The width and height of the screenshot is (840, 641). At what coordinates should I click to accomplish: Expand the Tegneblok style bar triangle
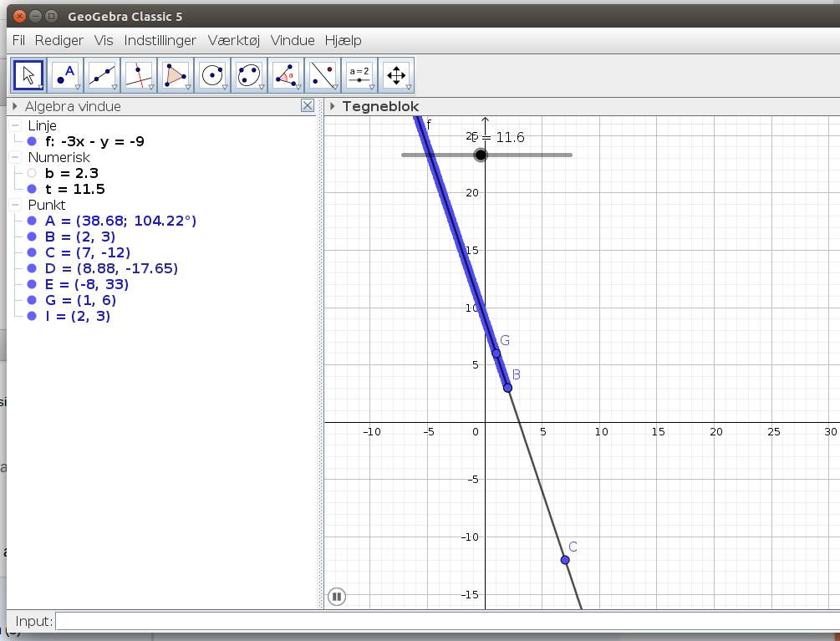pos(333,106)
